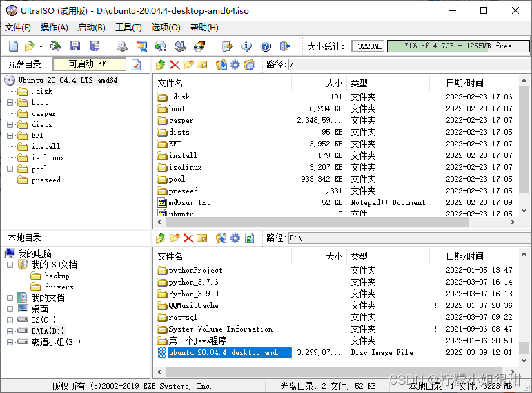Click the Burn CD/DVD image icon
The width and height of the screenshot is (532, 393).
pyautogui.click(x=199, y=46)
